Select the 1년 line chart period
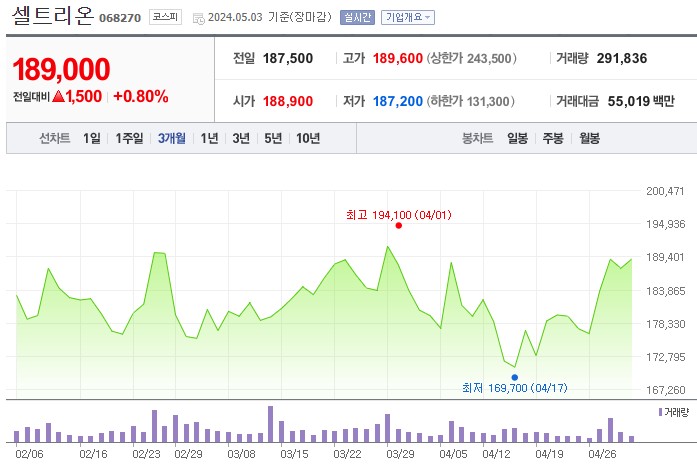This screenshot has height=467, width=697. [209, 138]
